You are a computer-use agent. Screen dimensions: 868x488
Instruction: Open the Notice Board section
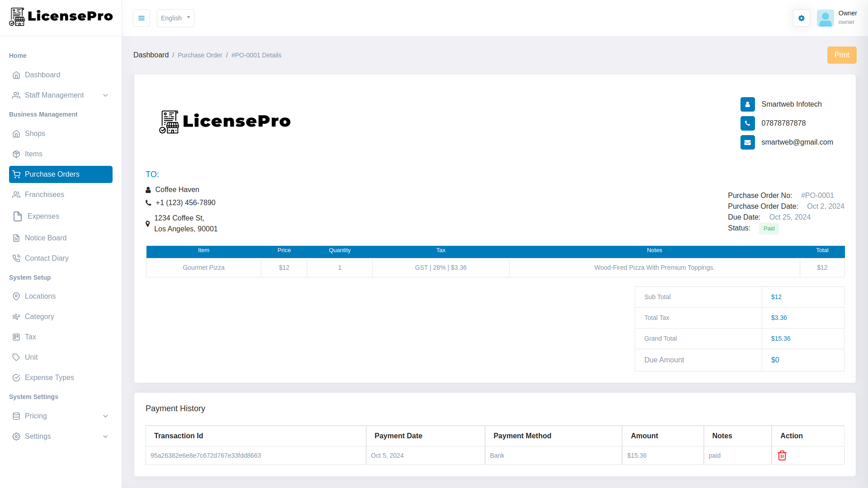coord(46,238)
